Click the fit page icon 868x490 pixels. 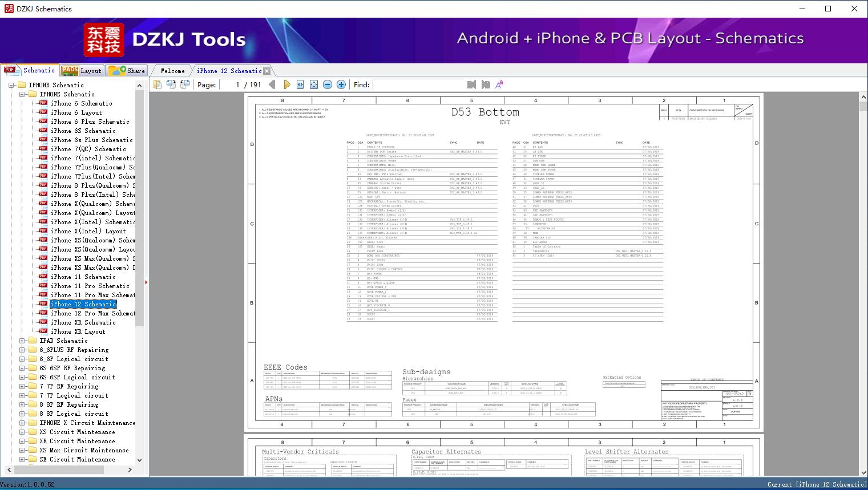314,84
